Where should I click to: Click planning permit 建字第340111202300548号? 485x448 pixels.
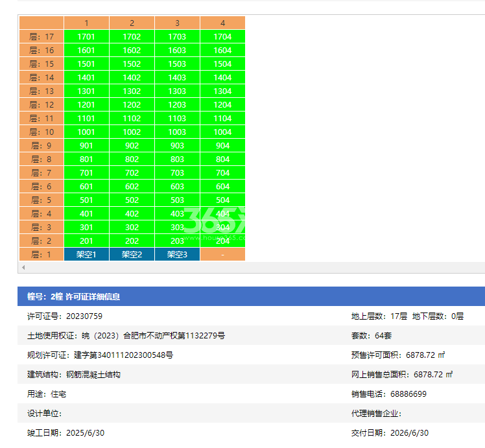123,355
